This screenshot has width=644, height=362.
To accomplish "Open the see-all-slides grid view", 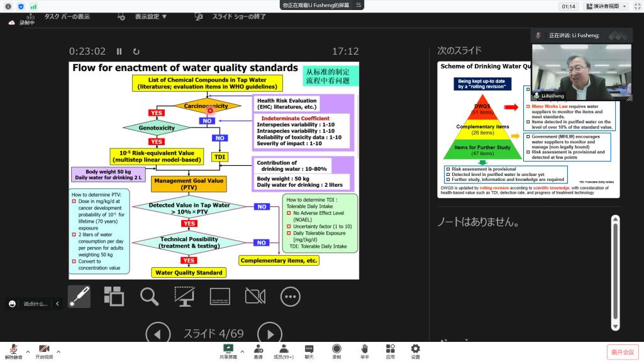I will 114,296.
